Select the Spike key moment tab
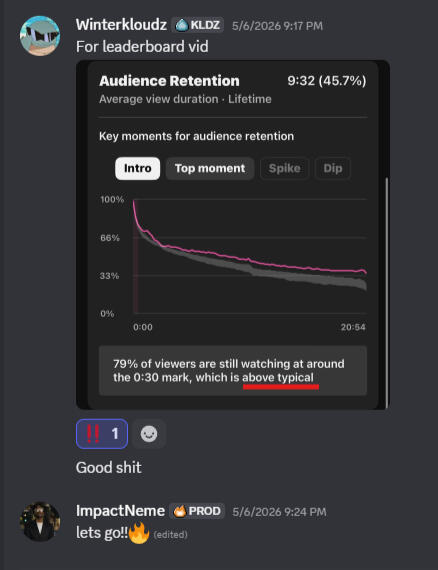Image resolution: width=438 pixels, height=570 pixels. pyautogui.click(x=285, y=168)
